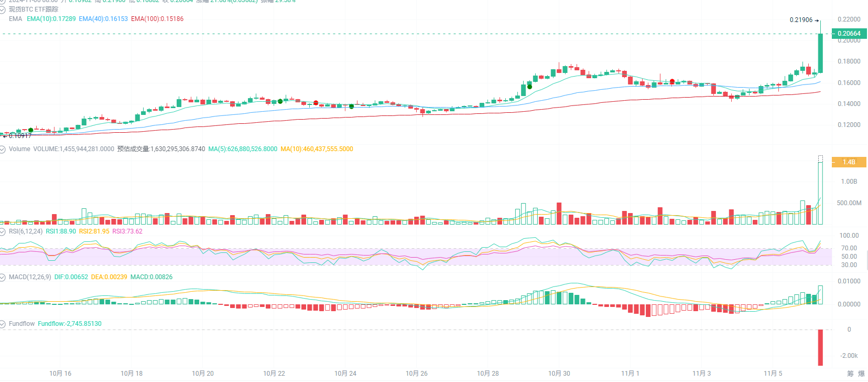The image size is (868, 382).
Task: Click the RSI1:88.90 legend value
Action: tap(61, 231)
